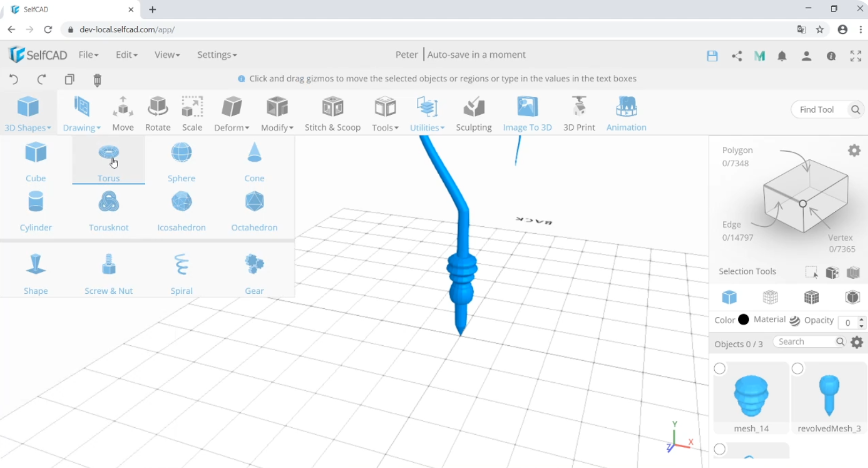Screen dimensions: 868x468
Task: Open the Animation tool
Action: [626, 114]
